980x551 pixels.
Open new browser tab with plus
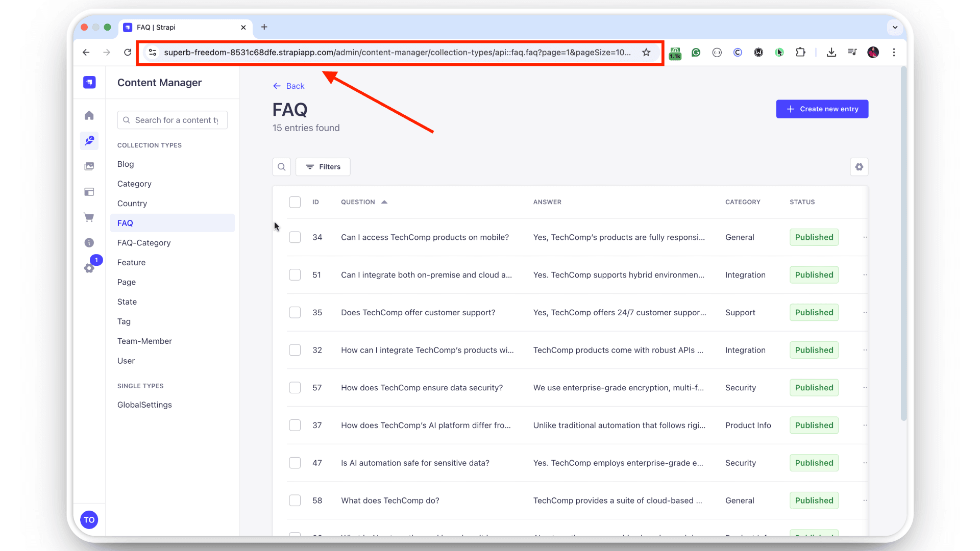click(x=264, y=28)
